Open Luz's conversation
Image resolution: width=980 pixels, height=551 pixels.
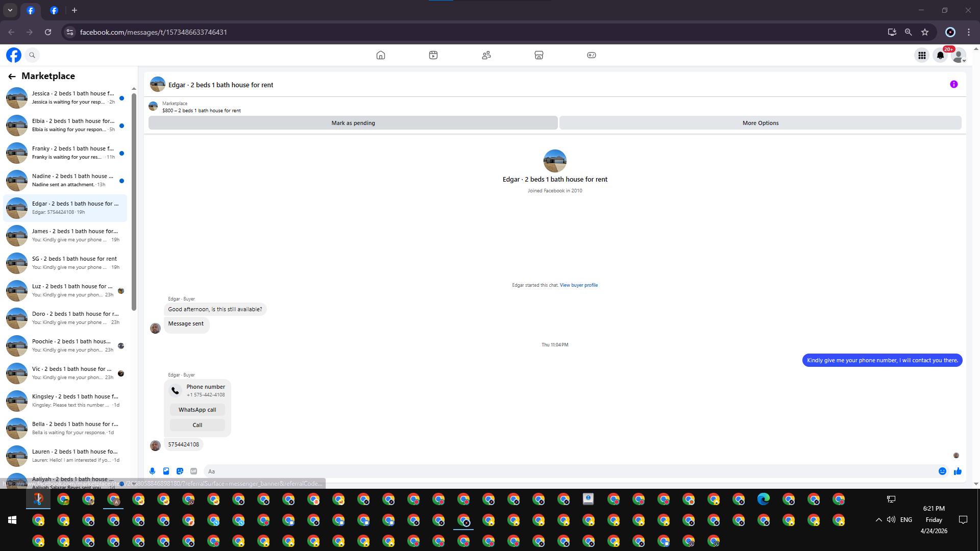(65, 291)
